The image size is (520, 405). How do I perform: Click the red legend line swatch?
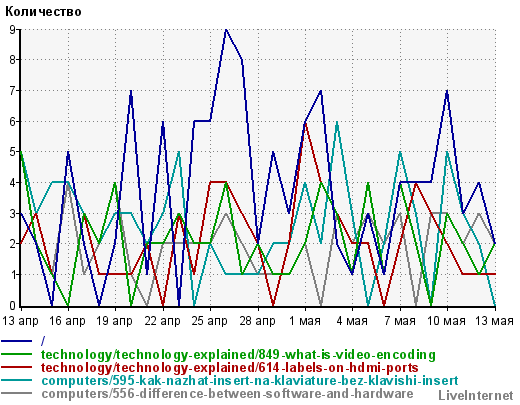click(17, 367)
